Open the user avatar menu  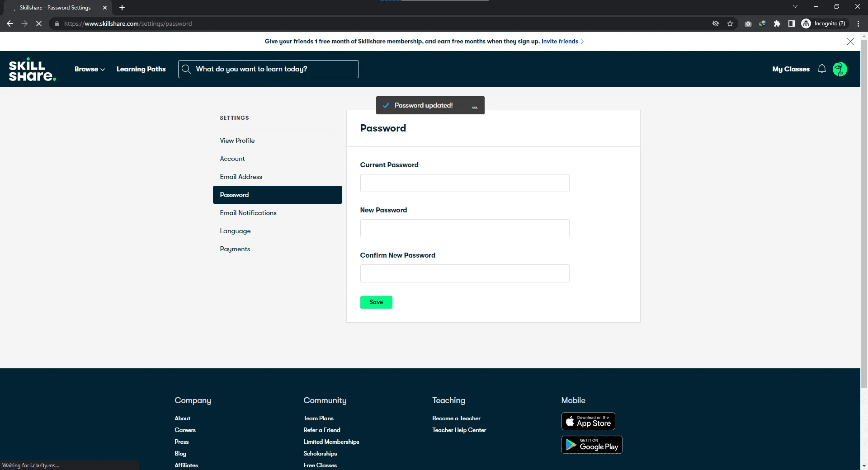point(840,69)
